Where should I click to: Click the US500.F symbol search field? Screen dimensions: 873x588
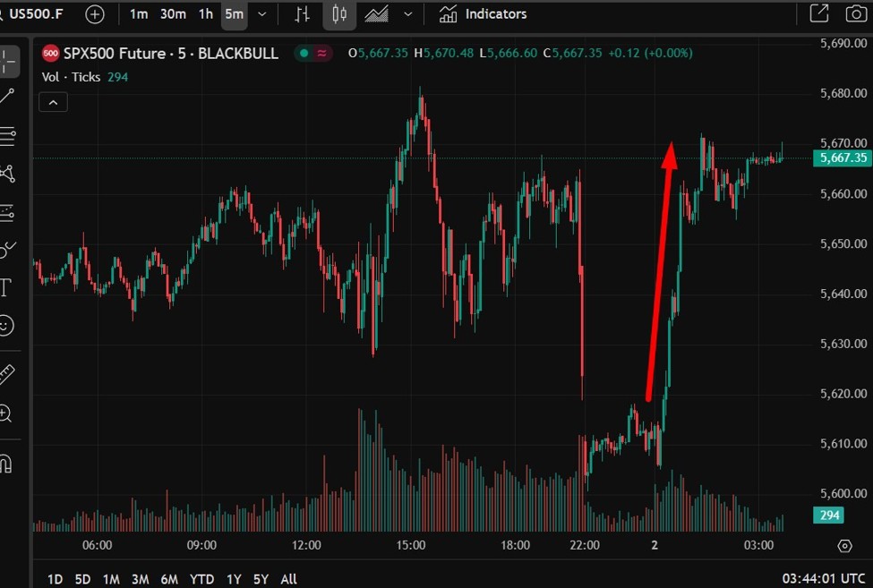coord(35,14)
